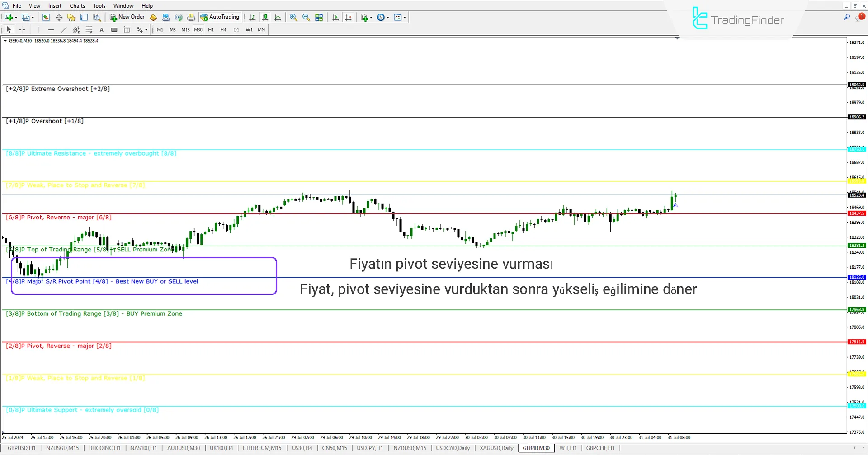Open the Tile Windows arrangement icon
Screen dimensions: 868x455
[319, 17]
